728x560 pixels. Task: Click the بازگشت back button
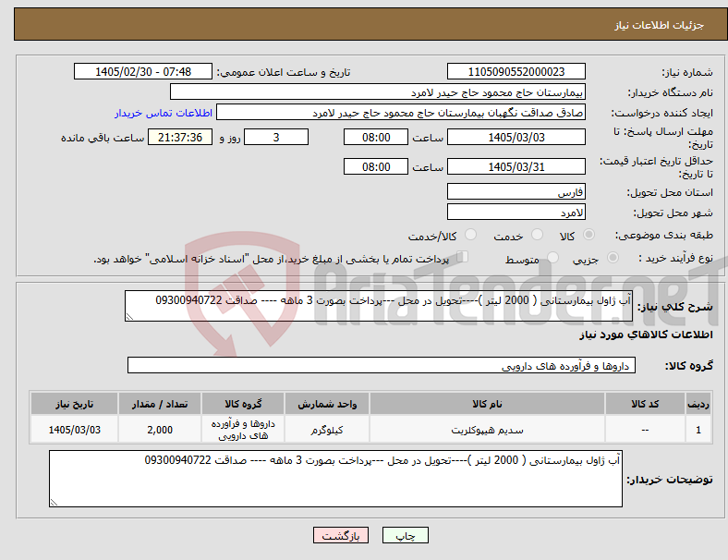[341, 535]
